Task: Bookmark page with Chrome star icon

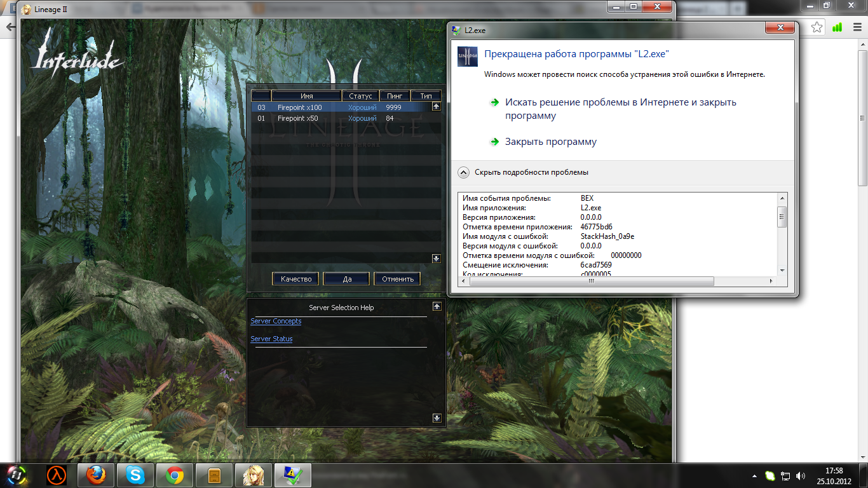Action: 817,27
